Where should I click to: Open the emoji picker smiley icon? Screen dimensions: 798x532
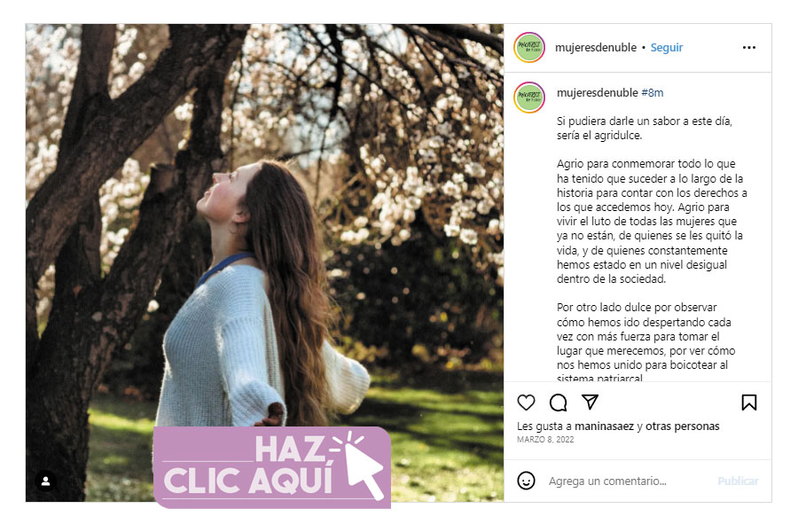point(526,481)
